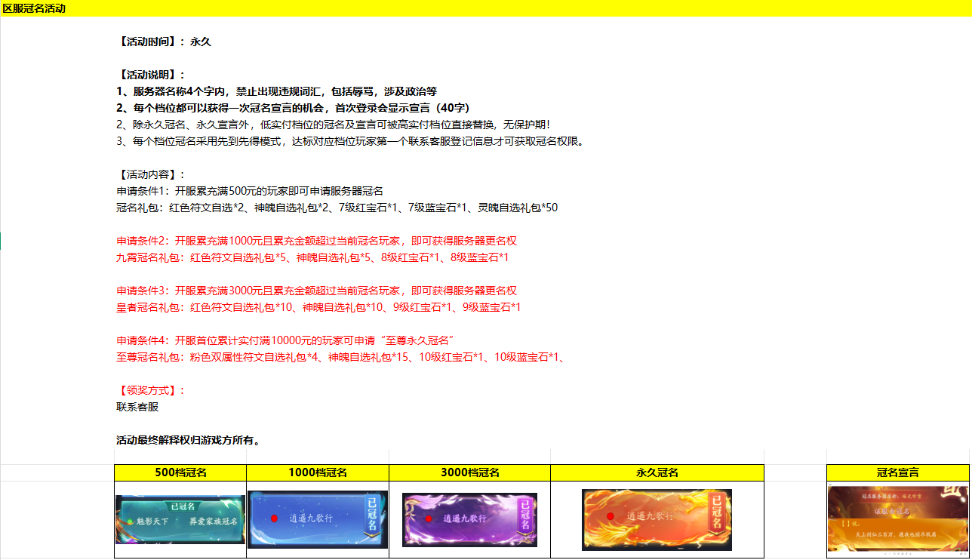Click the orange 永久冠名 flame banner image

(657, 519)
